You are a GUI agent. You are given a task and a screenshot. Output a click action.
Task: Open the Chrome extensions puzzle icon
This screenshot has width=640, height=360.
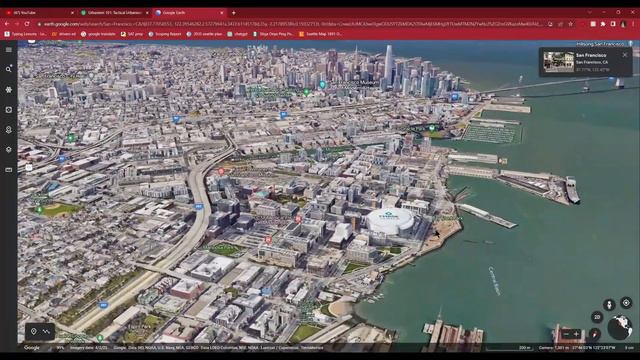tap(603, 24)
